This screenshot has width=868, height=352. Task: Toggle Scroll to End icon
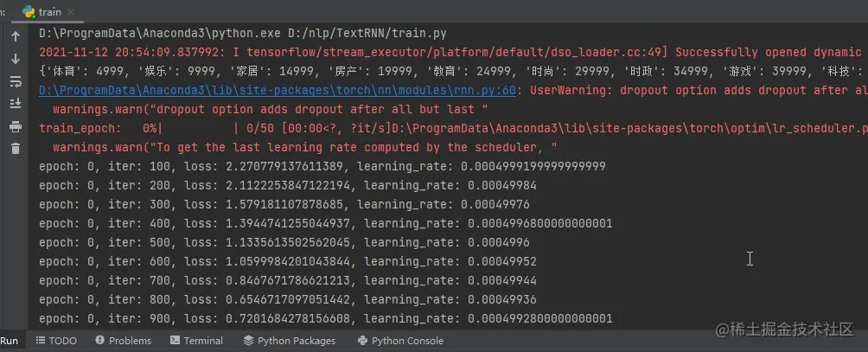pos(16,104)
